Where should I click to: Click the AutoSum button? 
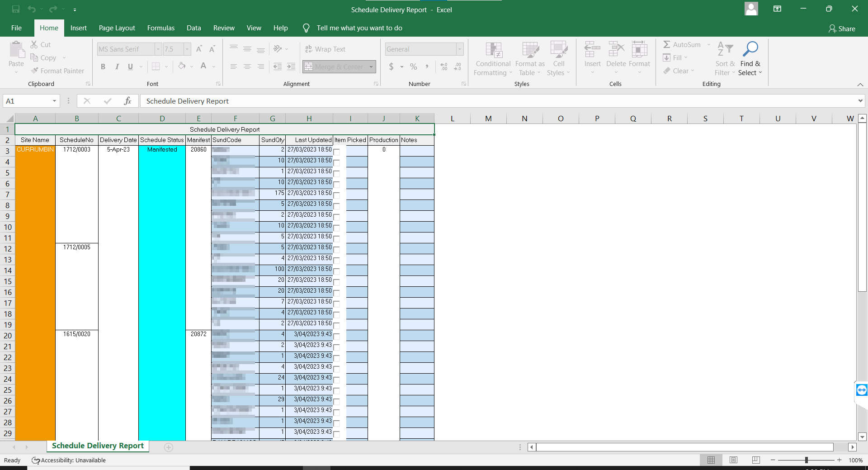coord(682,44)
